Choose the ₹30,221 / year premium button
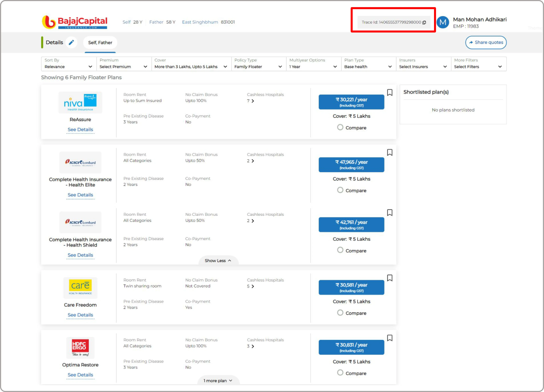The width and height of the screenshot is (544, 392). tap(351, 102)
